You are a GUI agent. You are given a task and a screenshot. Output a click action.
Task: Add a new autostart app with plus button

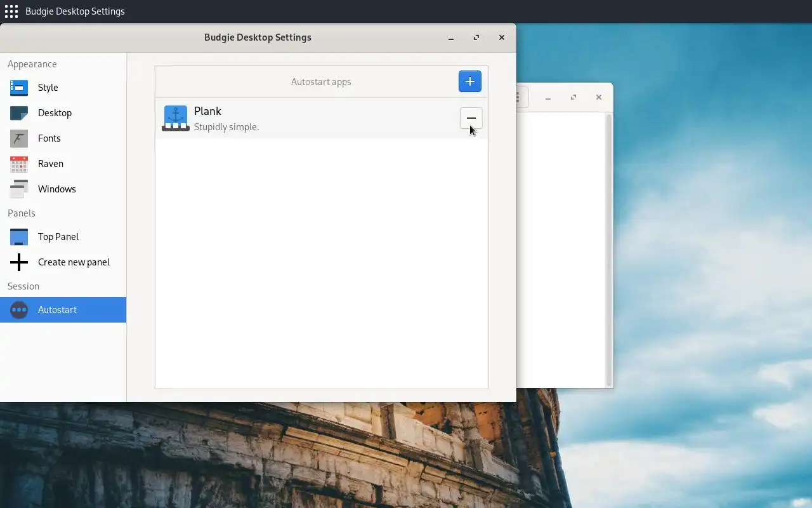point(469,81)
